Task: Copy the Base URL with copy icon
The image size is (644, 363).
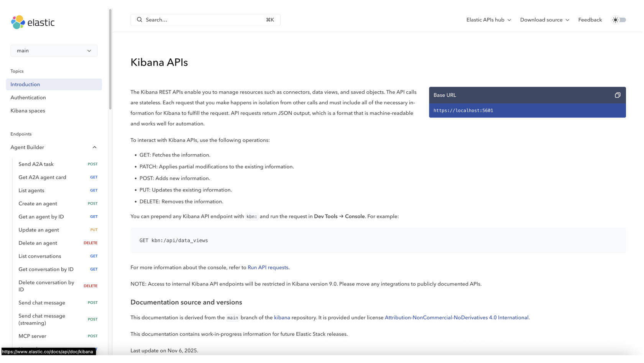Action: (x=617, y=95)
